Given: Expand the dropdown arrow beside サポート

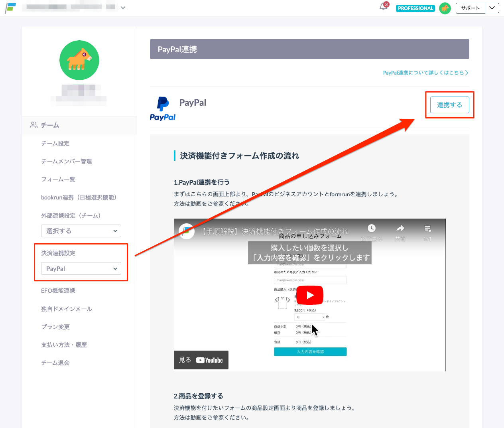Looking at the screenshot, I should click(492, 8).
